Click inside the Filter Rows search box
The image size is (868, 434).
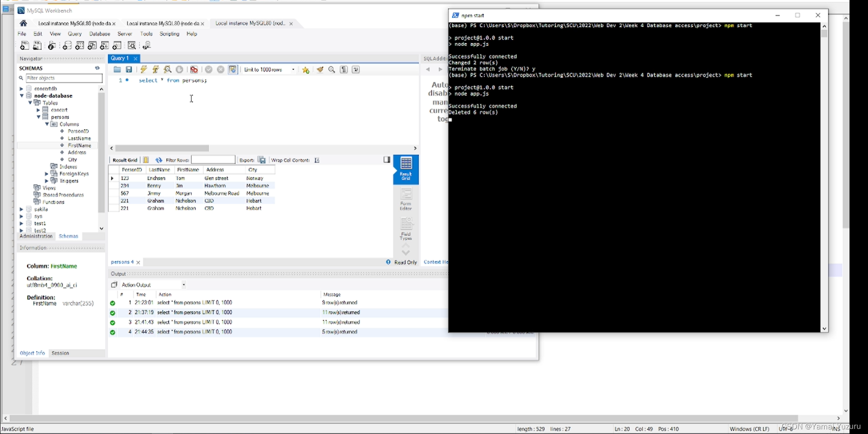click(213, 159)
